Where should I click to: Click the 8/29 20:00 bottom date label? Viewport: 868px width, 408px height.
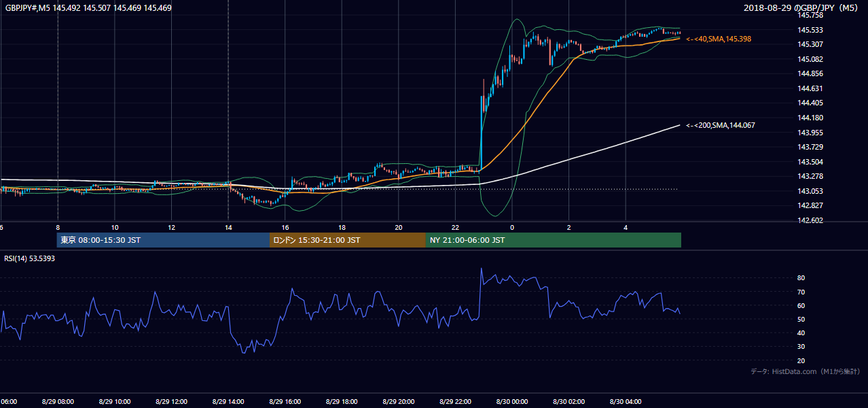399,402
